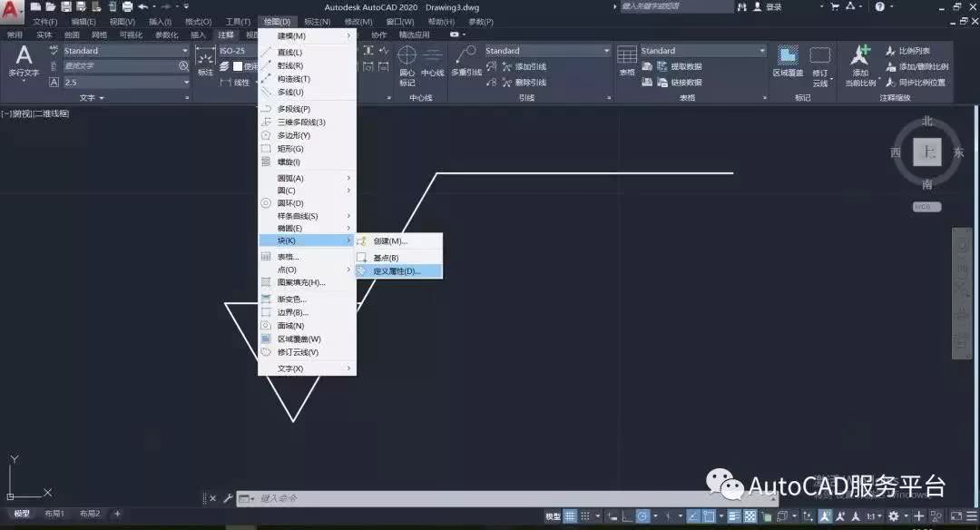Viewport: 980px width, 530px height.
Task: Open the ISO-25 dimension style dropdown
Action: coord(240,50)
